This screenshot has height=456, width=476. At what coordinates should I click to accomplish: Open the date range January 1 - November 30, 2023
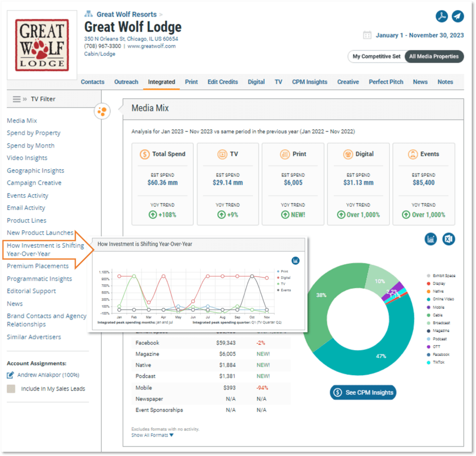420,35
